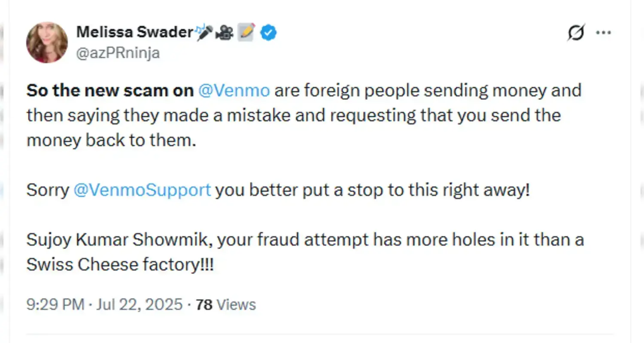
Task: Click the "Swiss Cheese factory!!!" text
Action: (120, 265)
